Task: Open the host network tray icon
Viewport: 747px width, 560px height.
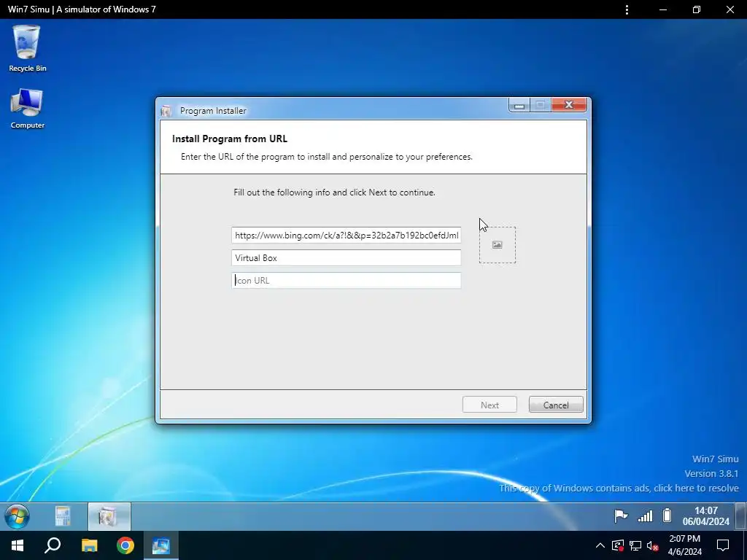Action: coord(635,545)
